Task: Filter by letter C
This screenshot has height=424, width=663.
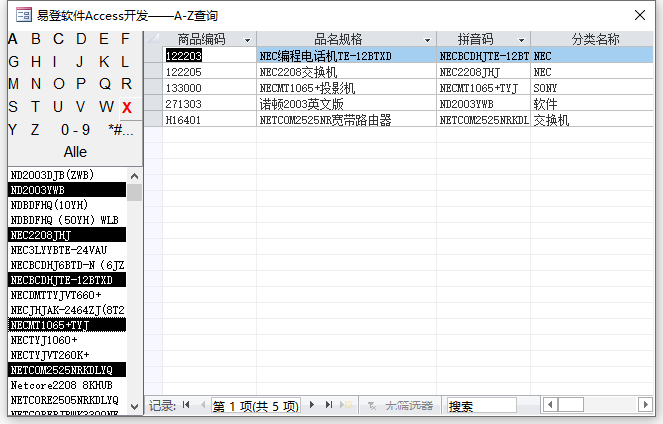Action: (58, 39)
